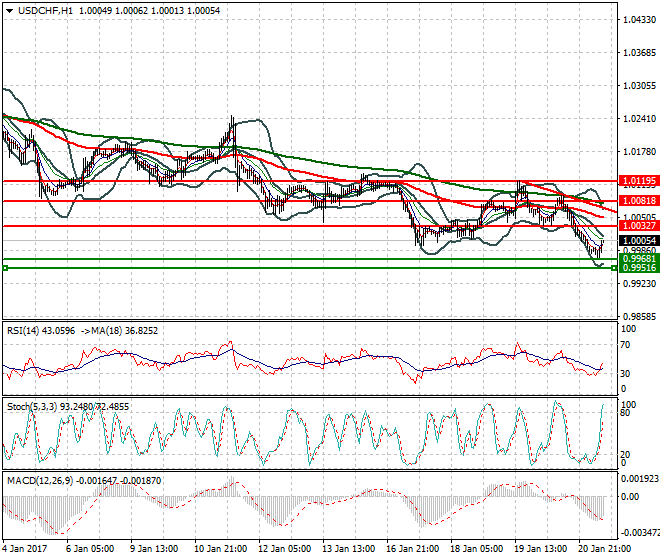
Task: Select the left handle of the green line
Action: (x=5, y=268)
